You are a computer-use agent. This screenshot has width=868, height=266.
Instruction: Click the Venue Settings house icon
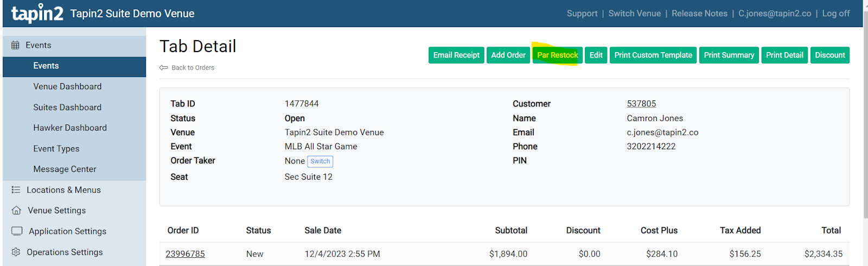tap(16, 210)
